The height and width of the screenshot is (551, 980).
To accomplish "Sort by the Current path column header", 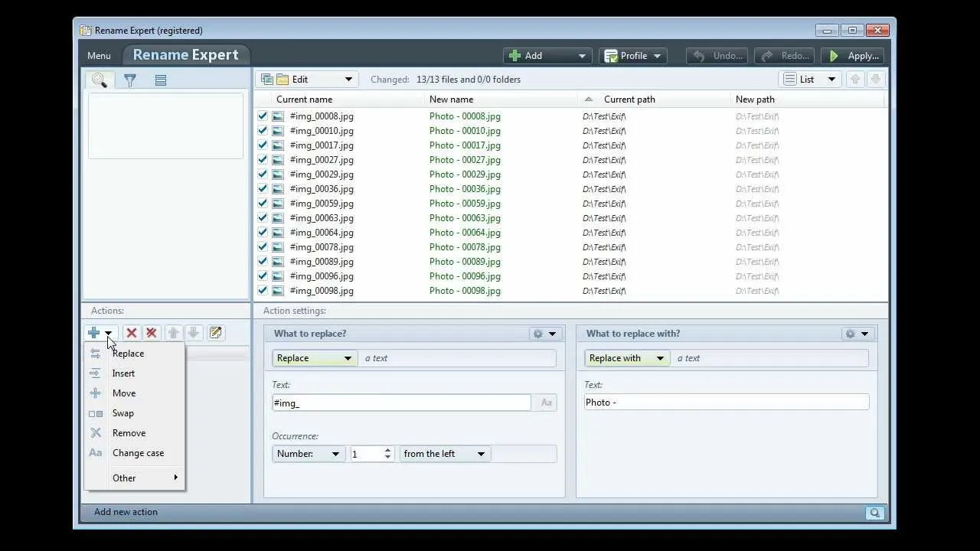I will (x=655, y=99).
